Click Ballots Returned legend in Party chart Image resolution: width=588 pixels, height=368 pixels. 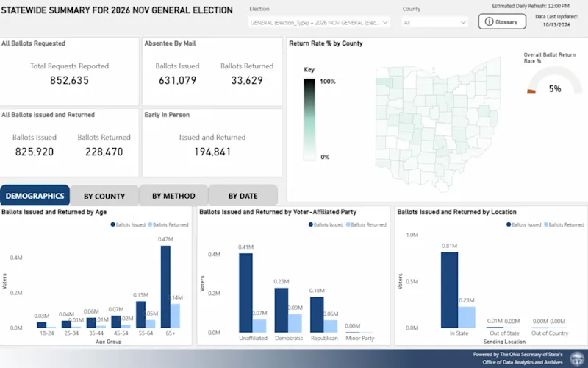coord(366,224)
